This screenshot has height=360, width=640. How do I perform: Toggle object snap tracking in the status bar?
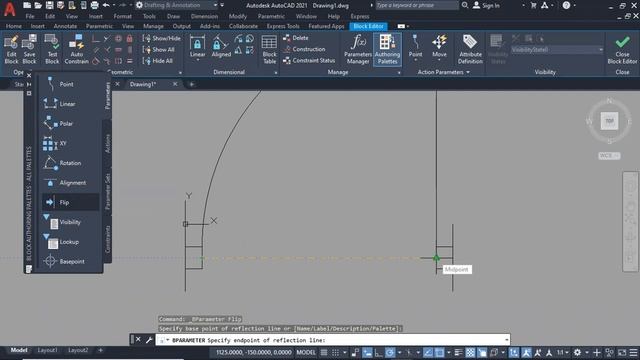(428, 352)
